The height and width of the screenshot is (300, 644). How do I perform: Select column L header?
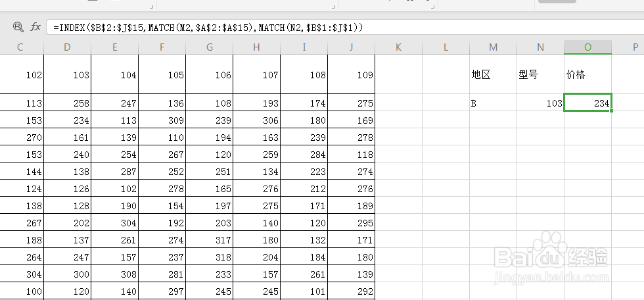pyautogui.click(x=446, y=47)
